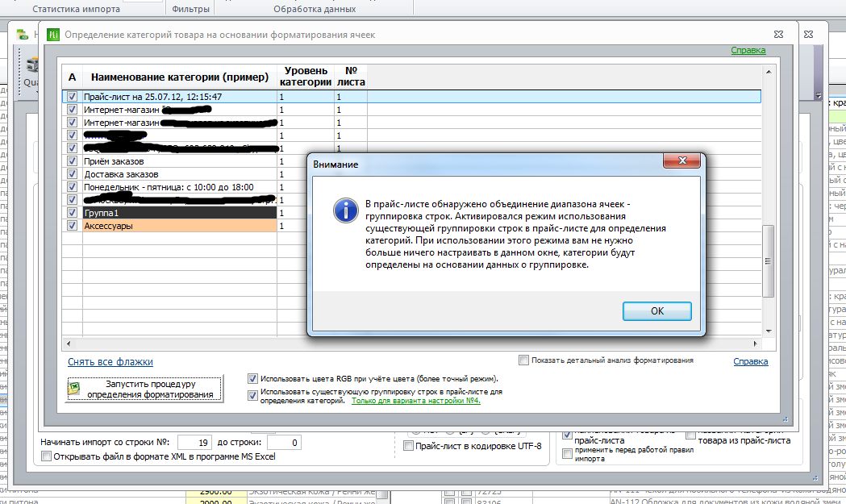Open the Статистика импорта ribbon group
This screenshot has height=504, width=846.
point(76,9)
